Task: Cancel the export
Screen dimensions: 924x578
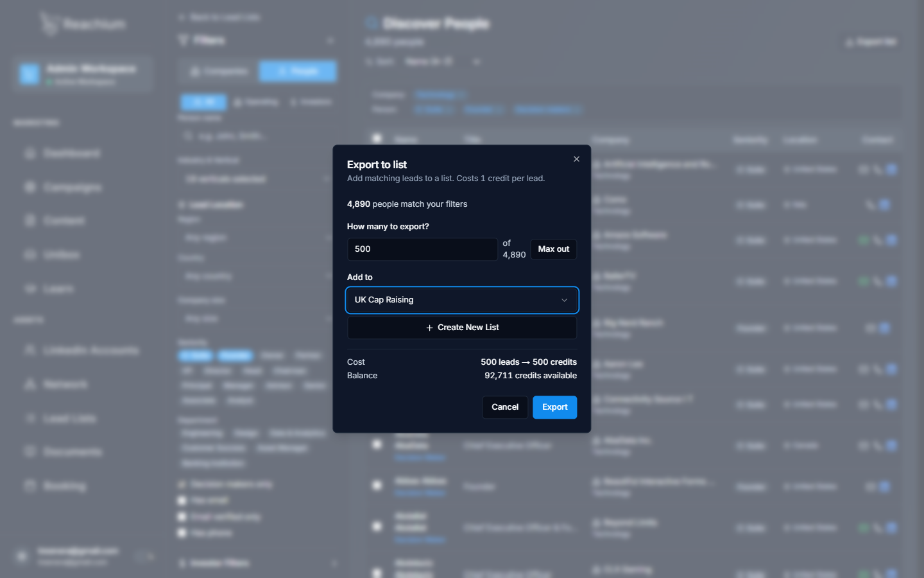Action: coord(505,407)
